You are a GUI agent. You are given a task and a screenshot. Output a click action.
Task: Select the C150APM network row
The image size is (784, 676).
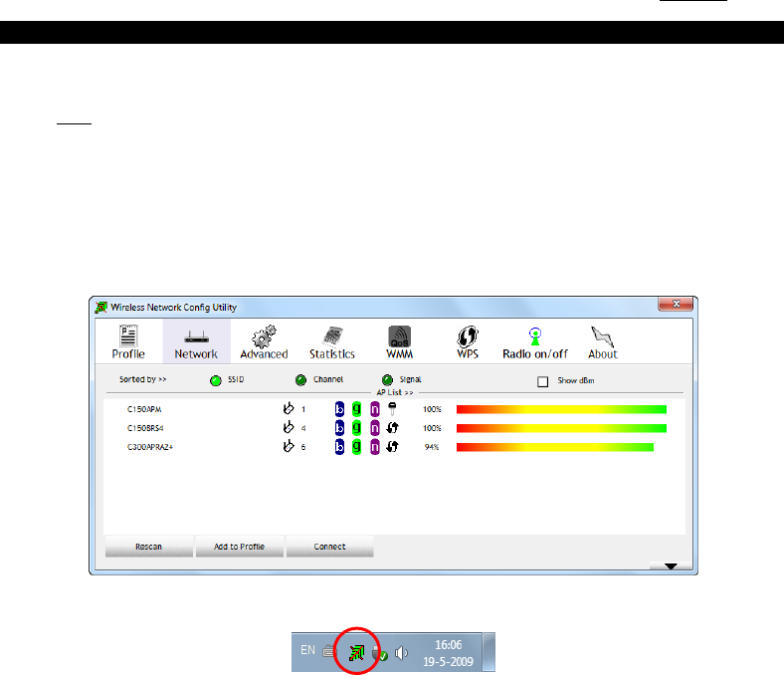point(395,409)
